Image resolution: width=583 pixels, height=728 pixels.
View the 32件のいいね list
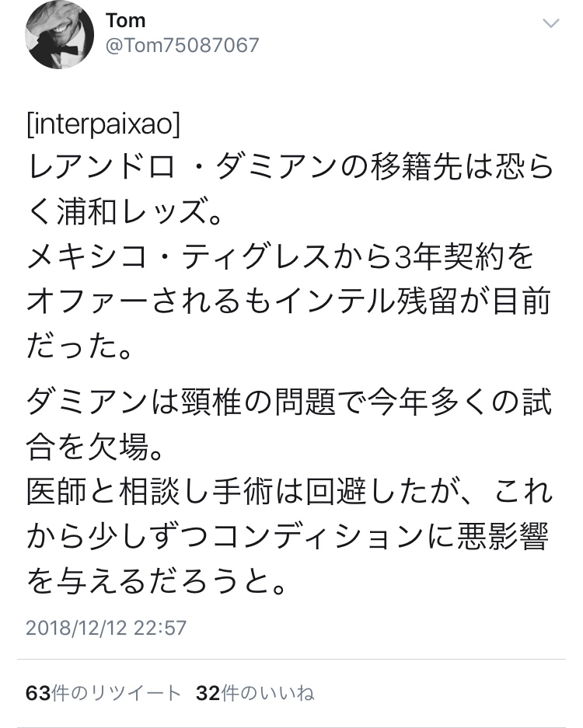pos(255,693)
